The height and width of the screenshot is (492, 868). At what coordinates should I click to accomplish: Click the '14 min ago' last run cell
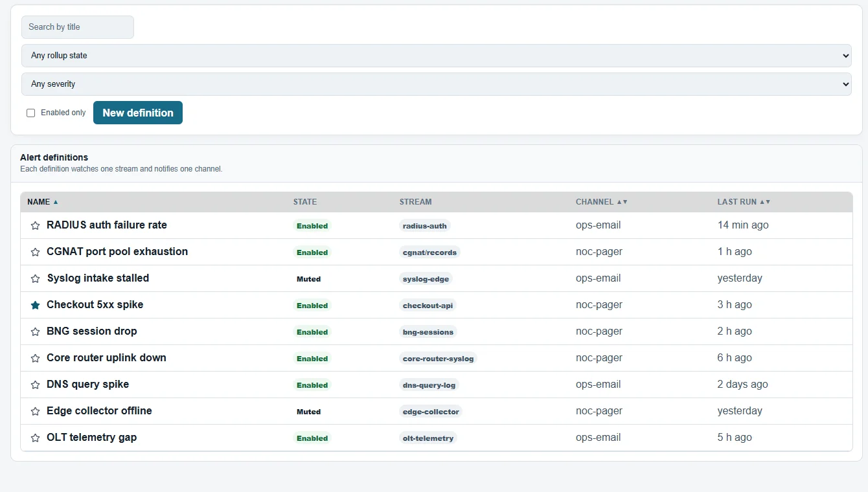tap(743, 225)
